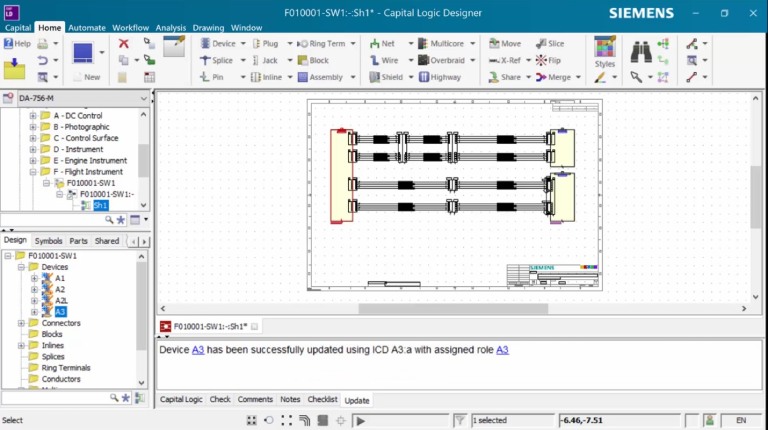Expand the Connectors folder in design tree

point(22,323)
